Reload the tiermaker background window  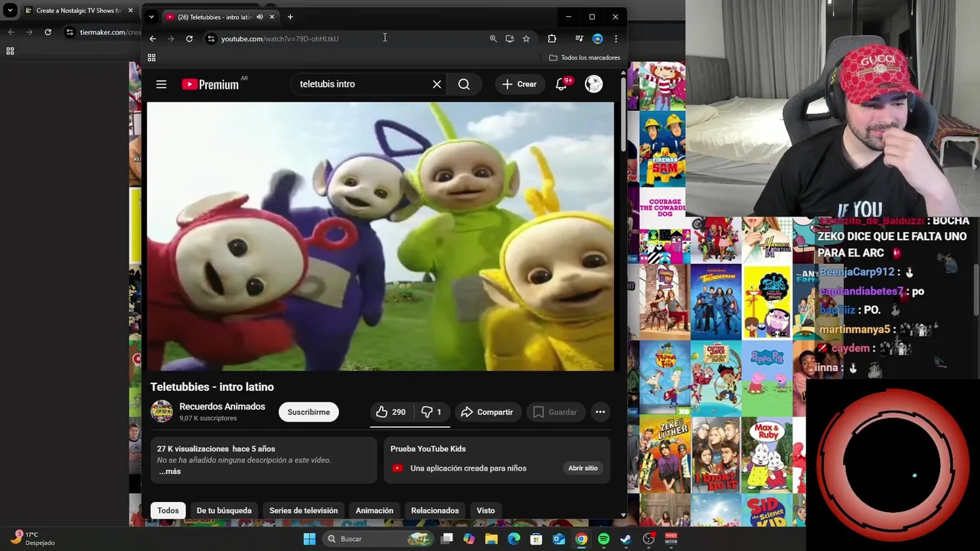click(x=47, y=32)
